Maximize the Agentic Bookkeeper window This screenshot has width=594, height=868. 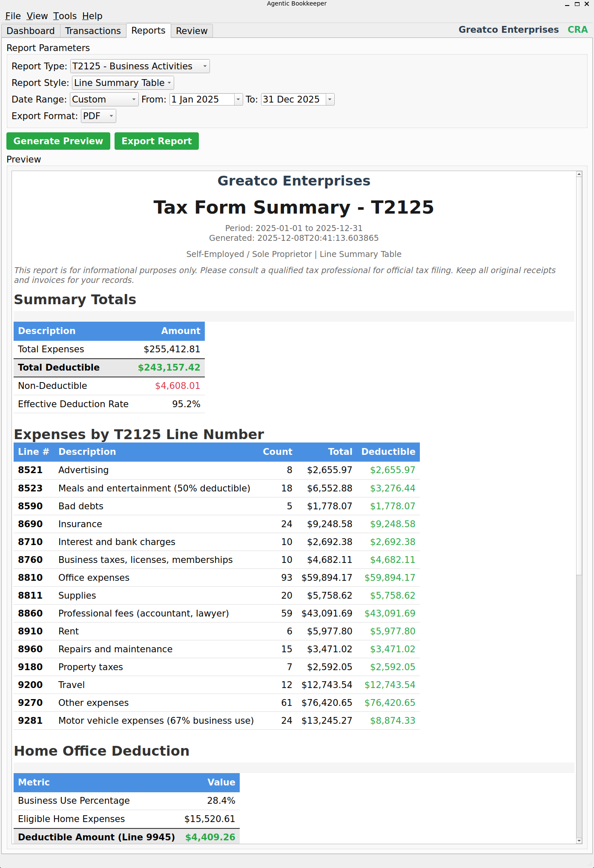tap(577, 4)
